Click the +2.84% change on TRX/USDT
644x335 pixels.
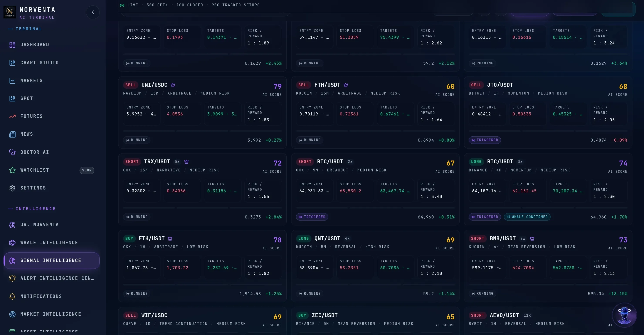pyautogui.click(x=274, y=217)
